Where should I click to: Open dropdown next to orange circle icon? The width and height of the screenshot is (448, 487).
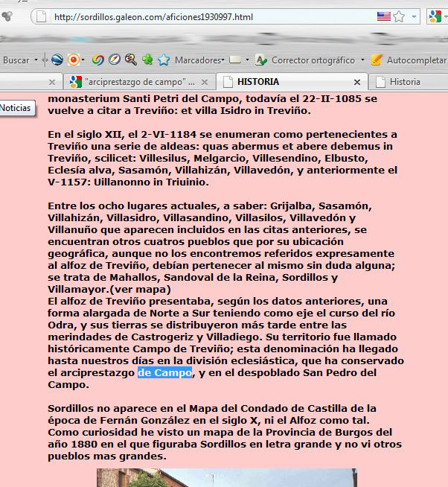[83, 60]
